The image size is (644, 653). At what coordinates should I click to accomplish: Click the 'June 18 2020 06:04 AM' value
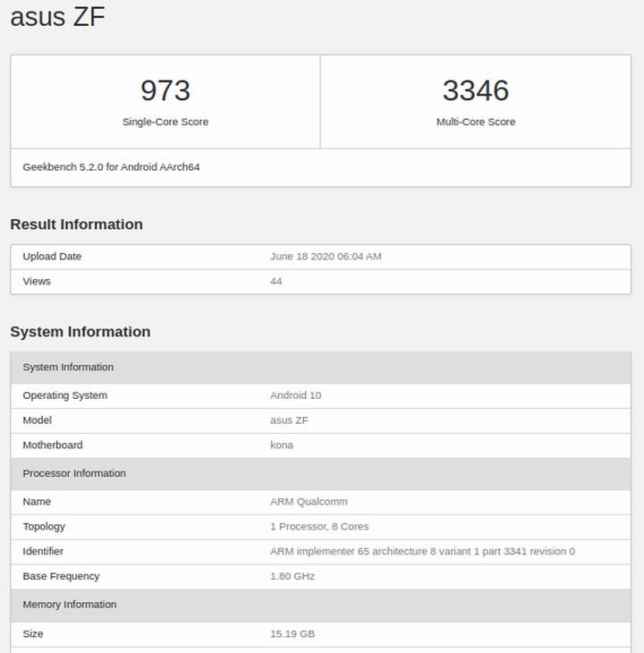point(326,256)
